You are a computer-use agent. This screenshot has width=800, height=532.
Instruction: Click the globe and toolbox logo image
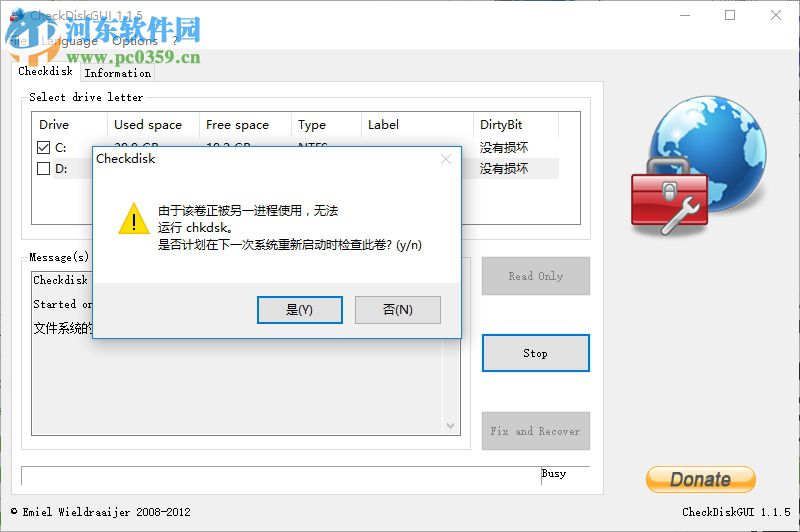point(698,166)
